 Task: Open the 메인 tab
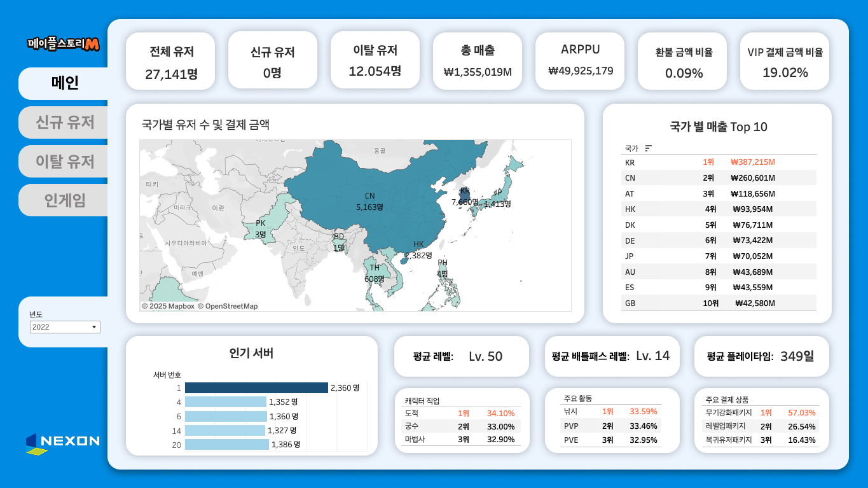tap(64, 83)
